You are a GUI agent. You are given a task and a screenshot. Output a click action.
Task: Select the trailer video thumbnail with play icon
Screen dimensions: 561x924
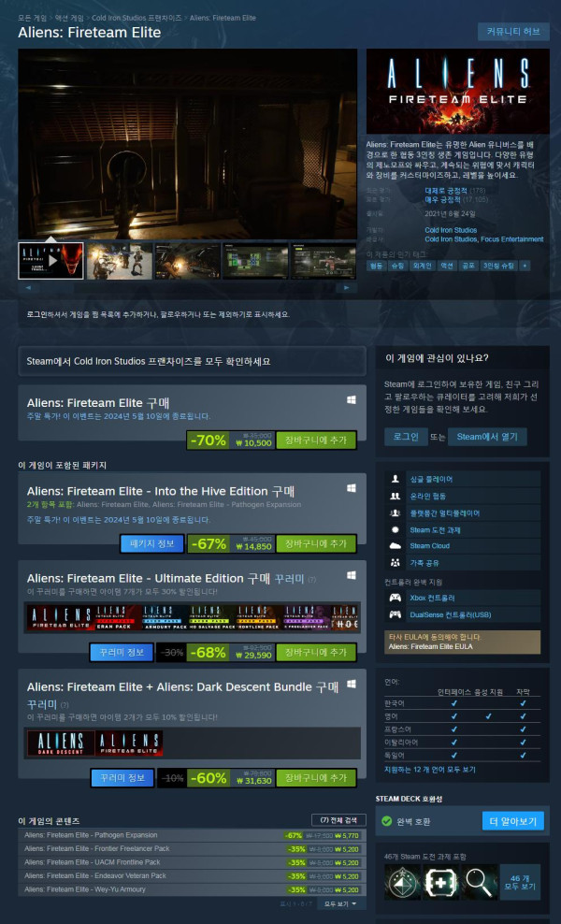tap(50, 261)
